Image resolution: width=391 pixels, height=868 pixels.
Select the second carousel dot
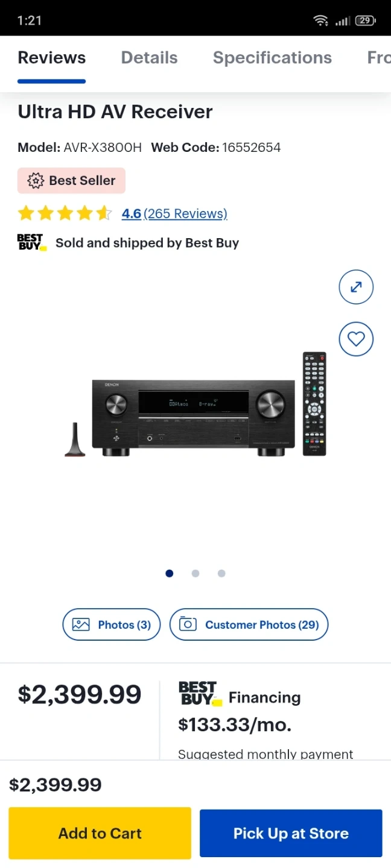[x=195, y=573]
